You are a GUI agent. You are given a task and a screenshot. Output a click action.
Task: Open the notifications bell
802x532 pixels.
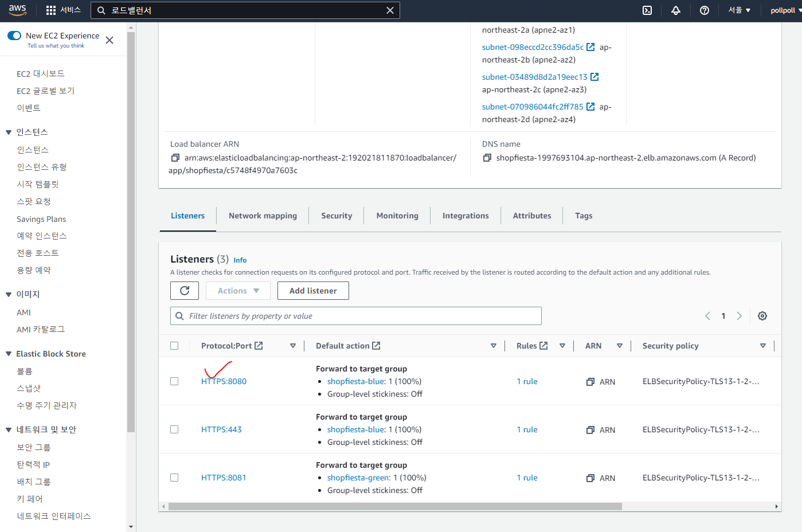click(676, 10)
